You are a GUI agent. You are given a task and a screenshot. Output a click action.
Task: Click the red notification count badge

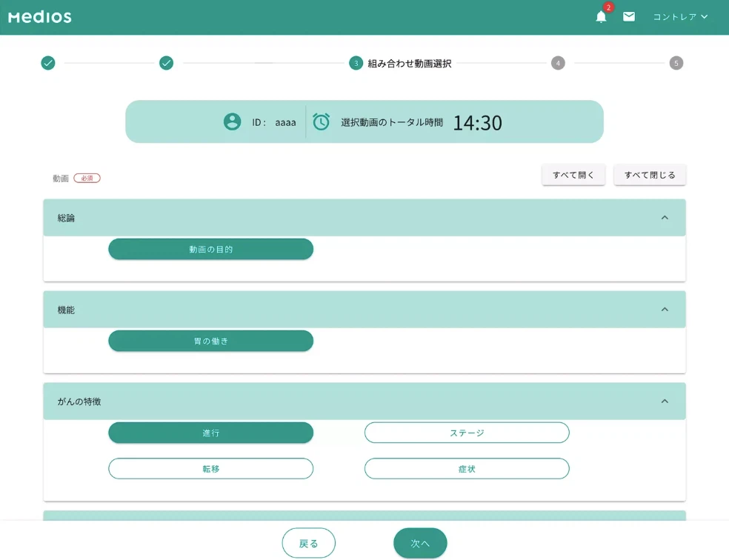point(608,7)
